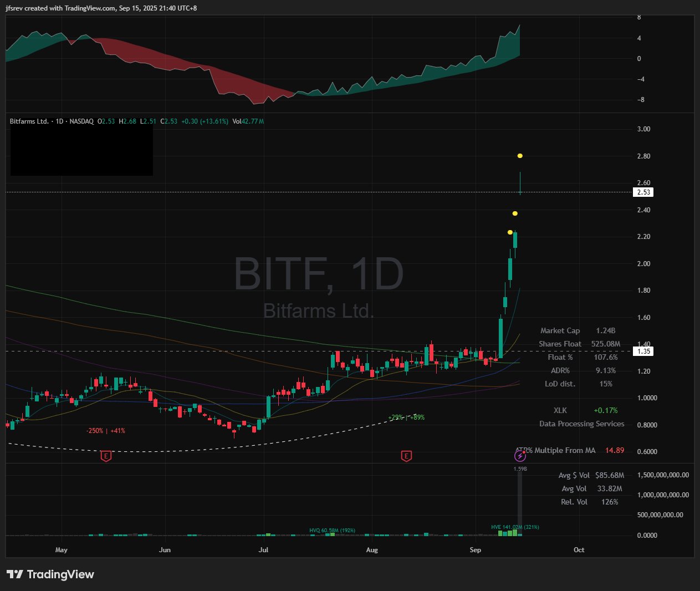This screenshot has height=591, width=700.
Task: Click the high value H2.68
Action: click(x=127, y=121)
